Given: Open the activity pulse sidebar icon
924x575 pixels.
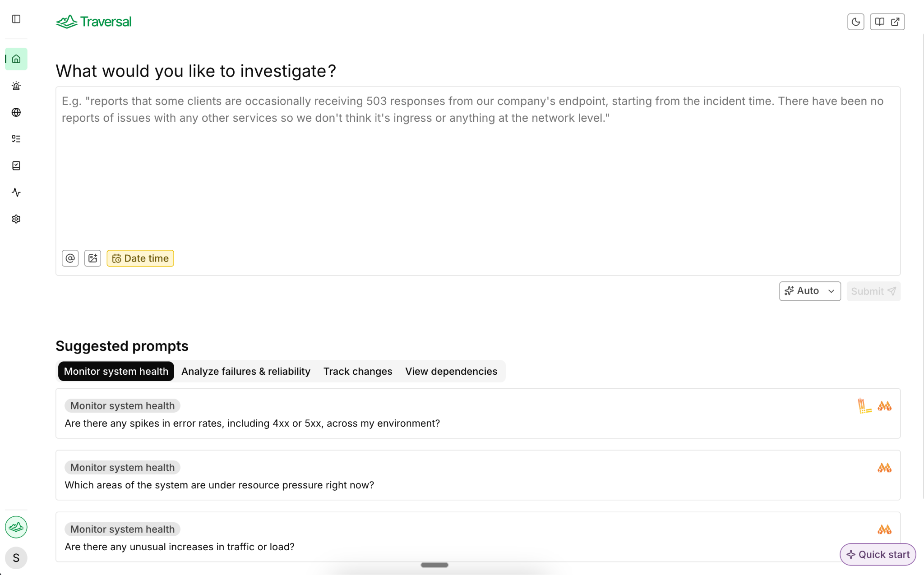Looking at the screenshot, I should [16, 192].
